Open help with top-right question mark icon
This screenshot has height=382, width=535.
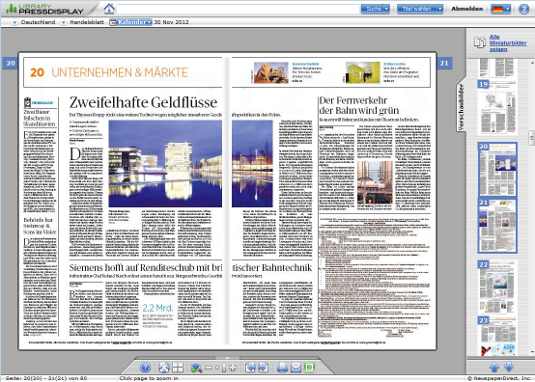(524, 9)
